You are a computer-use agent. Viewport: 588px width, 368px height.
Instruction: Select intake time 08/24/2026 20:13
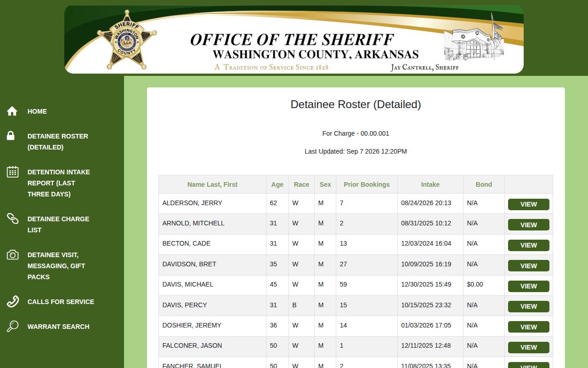tap(426, 203)
